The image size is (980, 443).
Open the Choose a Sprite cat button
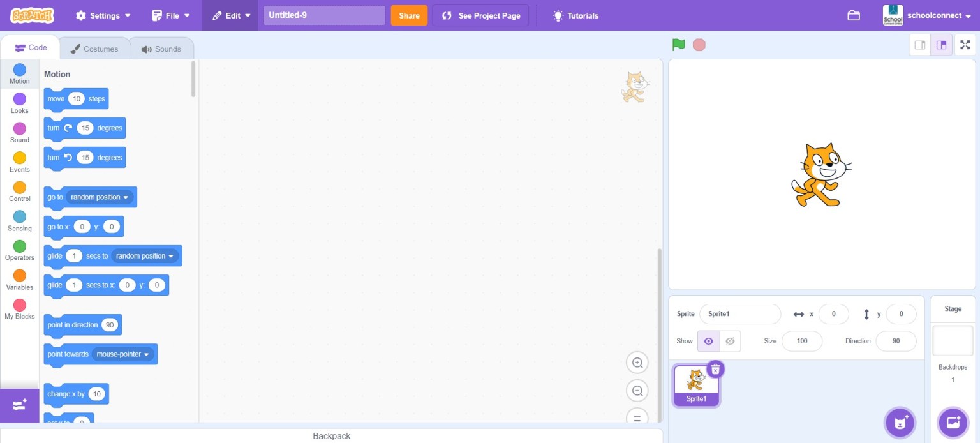pyautogui.click(x=900, y=423)
